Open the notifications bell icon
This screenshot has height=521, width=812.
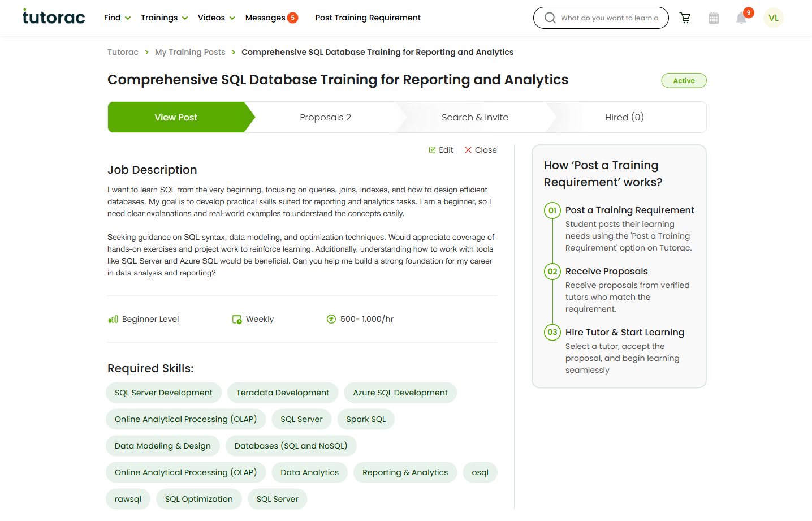pyautogui.click(x=741, y=18)
